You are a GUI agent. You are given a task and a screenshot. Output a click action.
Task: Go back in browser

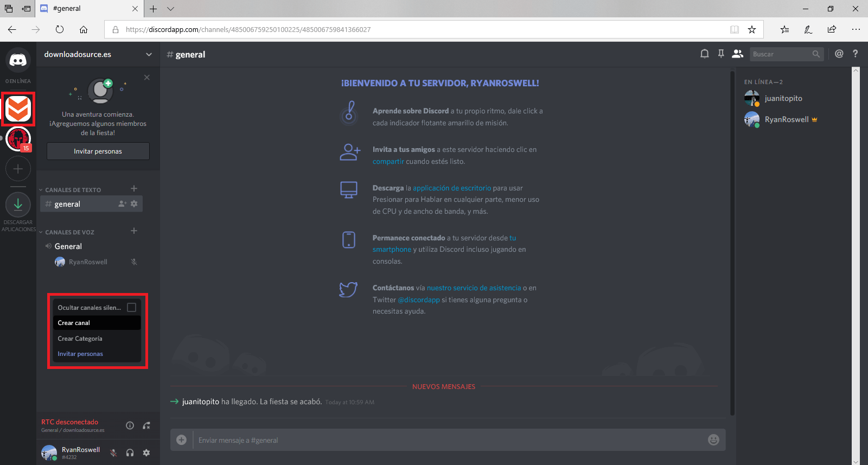(12, 29)
